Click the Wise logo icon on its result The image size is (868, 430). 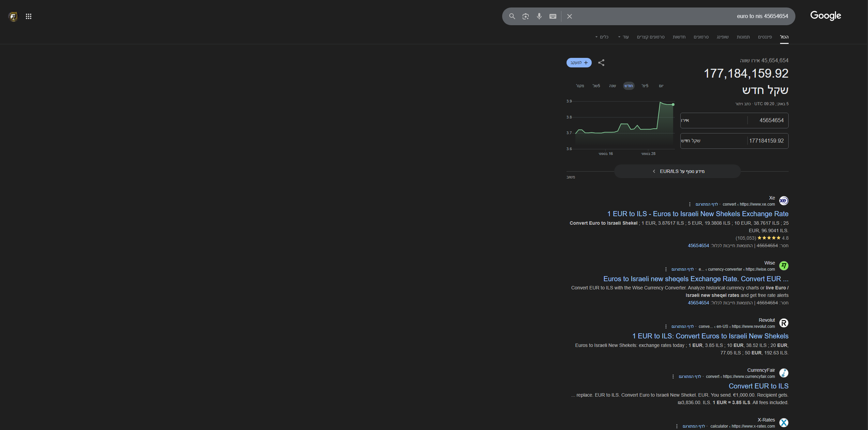pos(784,266)
